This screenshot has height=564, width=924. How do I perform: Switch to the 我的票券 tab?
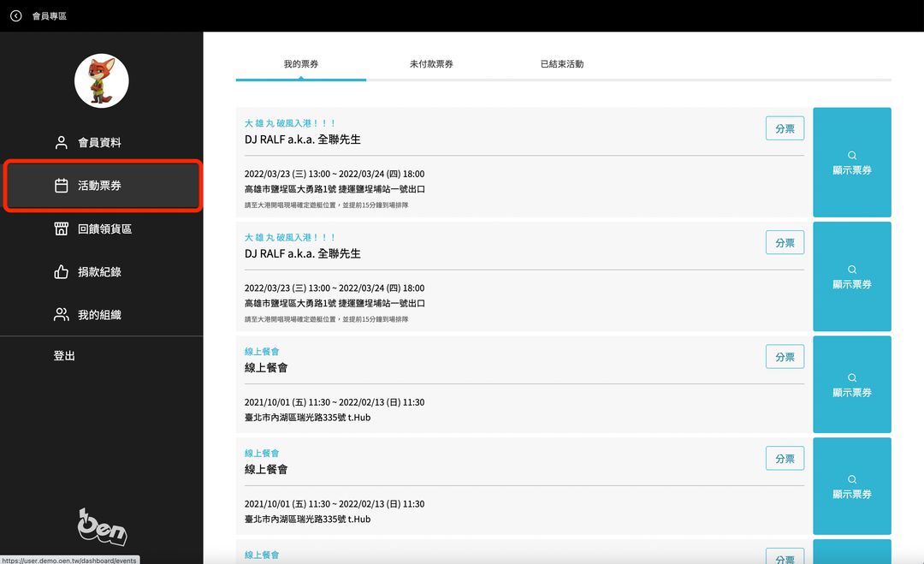301,64
